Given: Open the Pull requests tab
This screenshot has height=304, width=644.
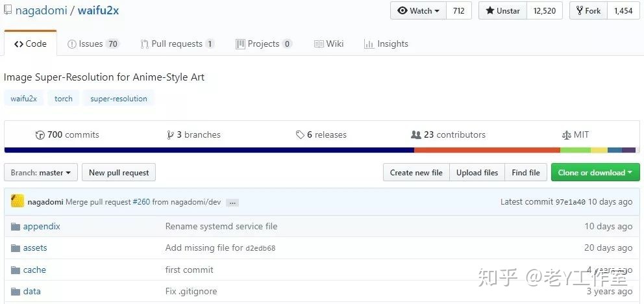Looking at the screenshot, I should [177, 44].
